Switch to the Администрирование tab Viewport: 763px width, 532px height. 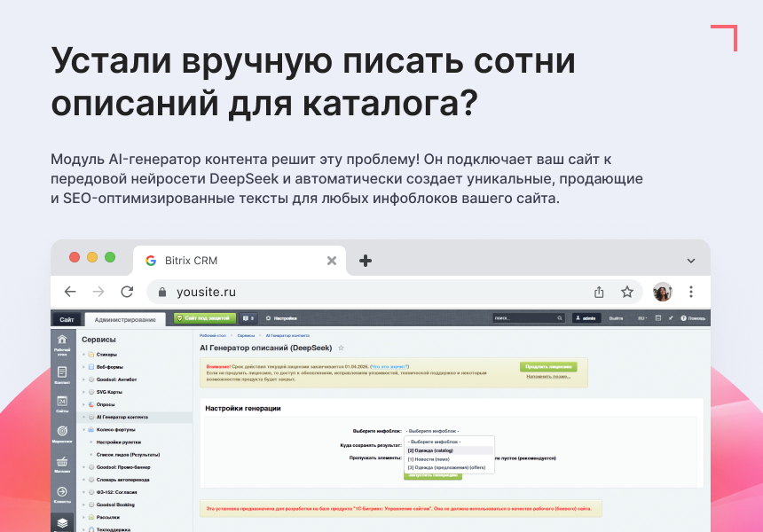[x=125, y=319]
